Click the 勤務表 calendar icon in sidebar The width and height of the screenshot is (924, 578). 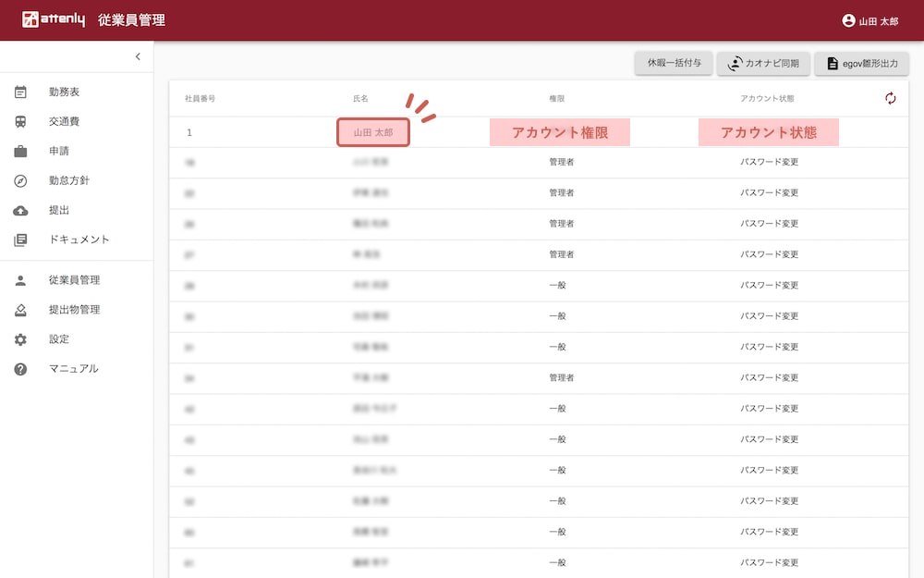click(20, 92)
